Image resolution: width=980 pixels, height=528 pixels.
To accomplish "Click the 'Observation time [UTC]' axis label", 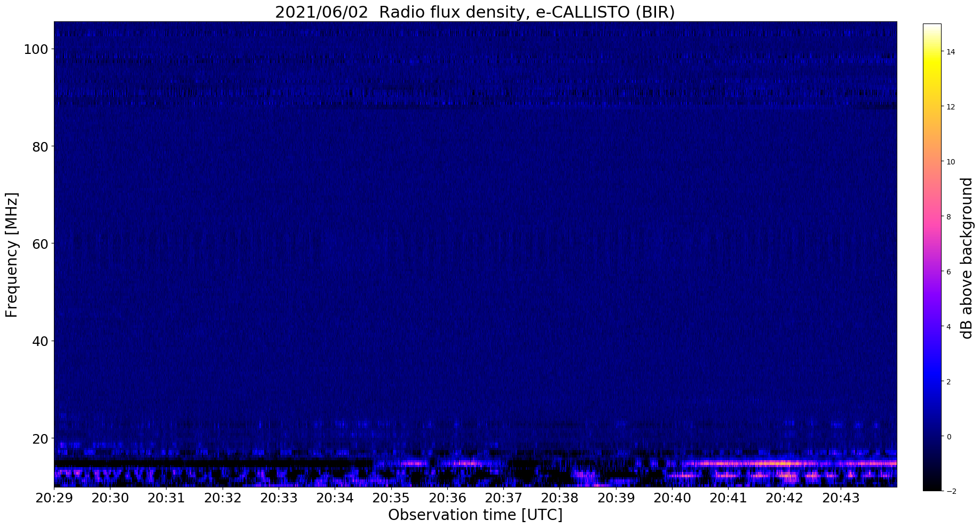I will pos(475,515).
